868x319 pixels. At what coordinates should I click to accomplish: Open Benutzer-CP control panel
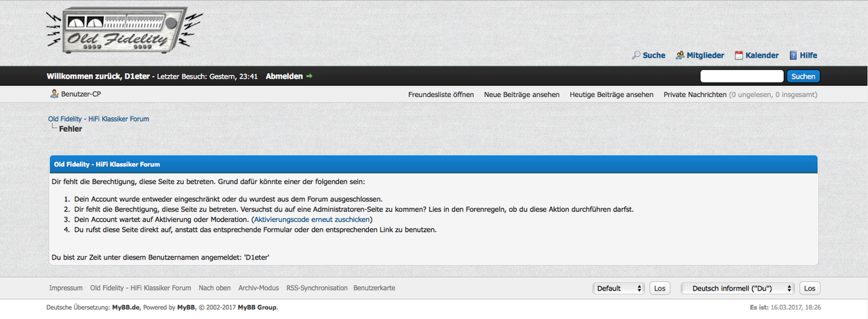point(81,94)
